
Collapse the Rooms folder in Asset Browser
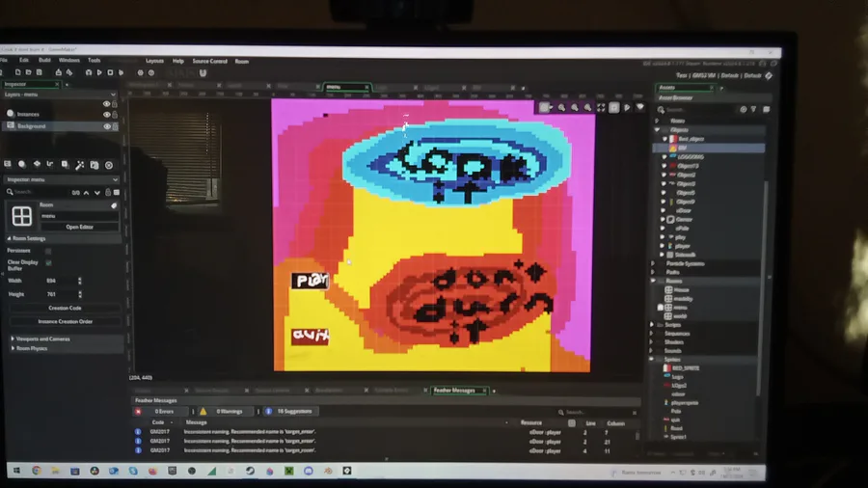click(x=653, y=281)
